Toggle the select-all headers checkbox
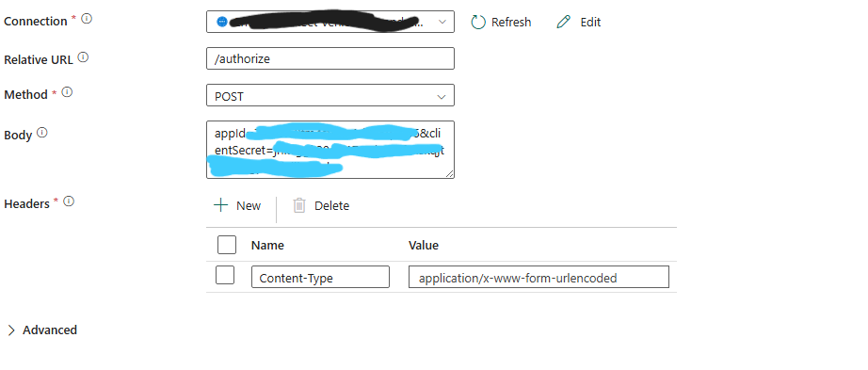This screenshot has width=868, height=370. point(227,244)
